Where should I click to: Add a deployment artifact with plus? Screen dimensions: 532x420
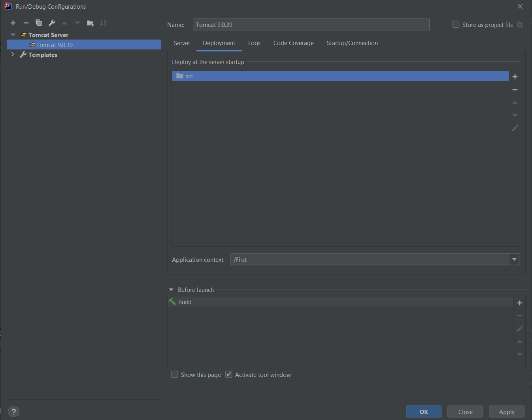[515, 77]
